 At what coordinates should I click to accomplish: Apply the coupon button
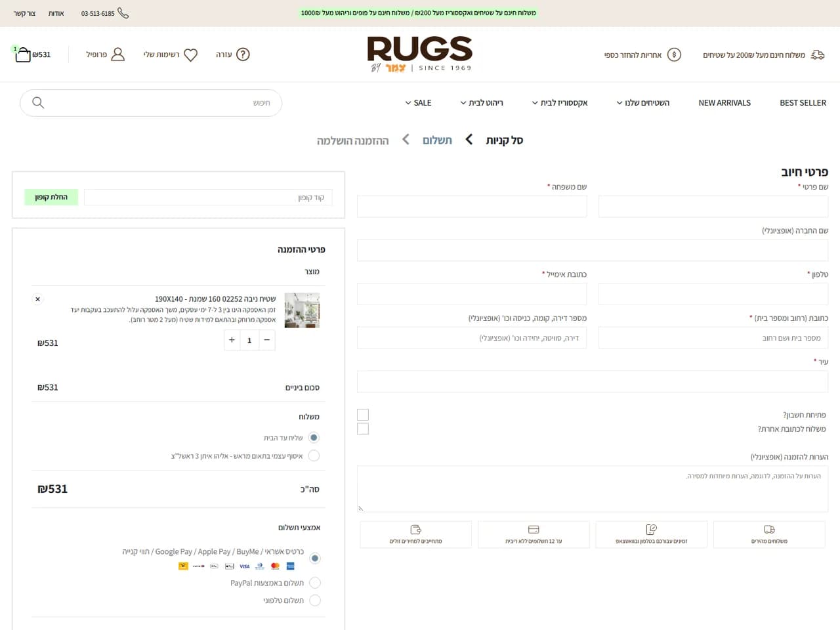(51, 197)
